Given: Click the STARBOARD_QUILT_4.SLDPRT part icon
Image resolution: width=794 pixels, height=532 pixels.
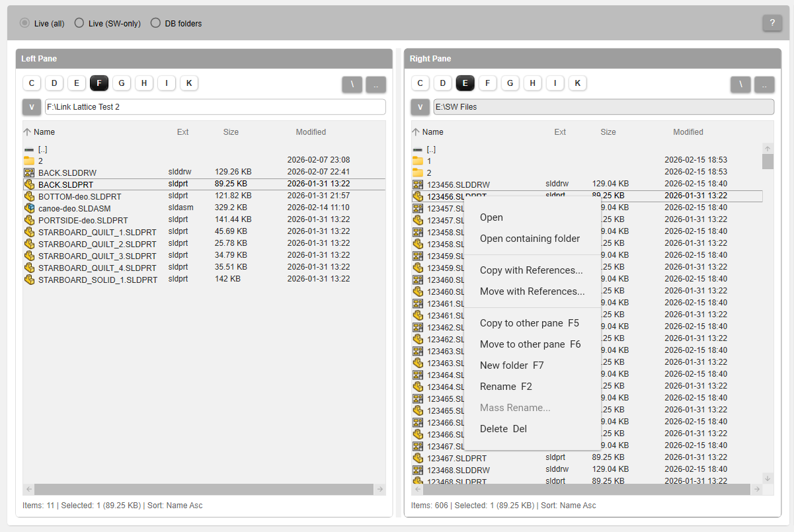Looking at the screenshot, I should pos(29,268).
